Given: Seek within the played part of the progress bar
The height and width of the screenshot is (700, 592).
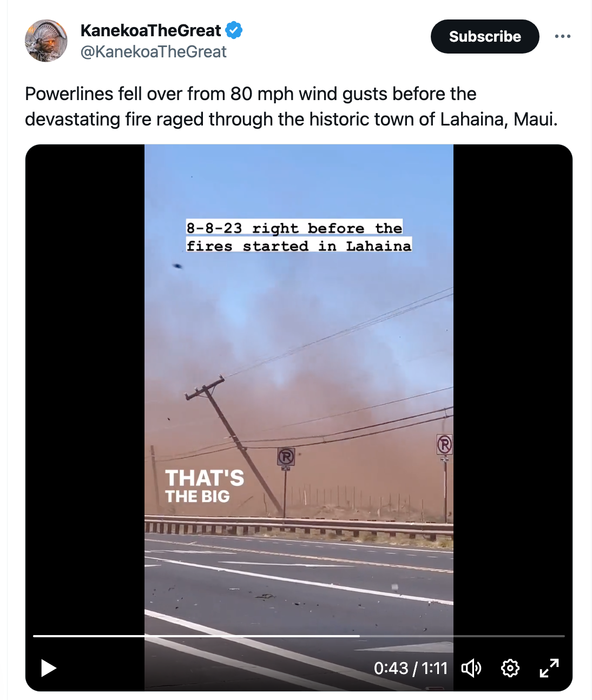Looking at the screenshot, I should point(196,636).
